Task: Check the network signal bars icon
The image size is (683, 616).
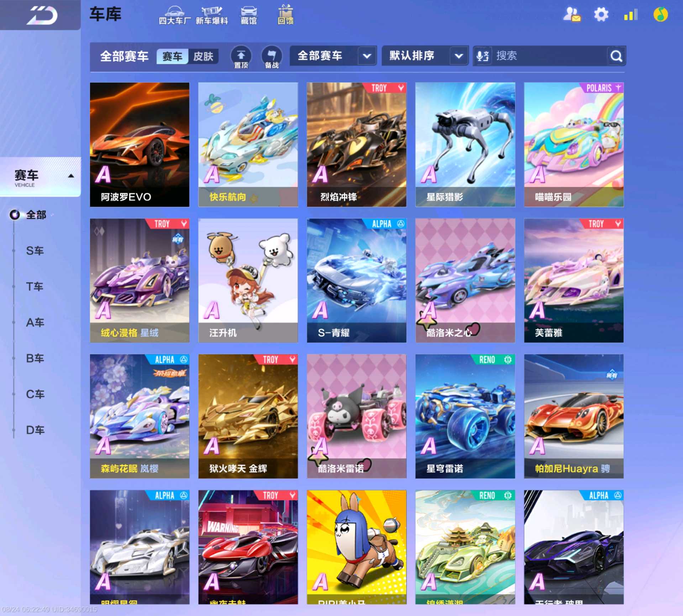Action: (631, 15)
